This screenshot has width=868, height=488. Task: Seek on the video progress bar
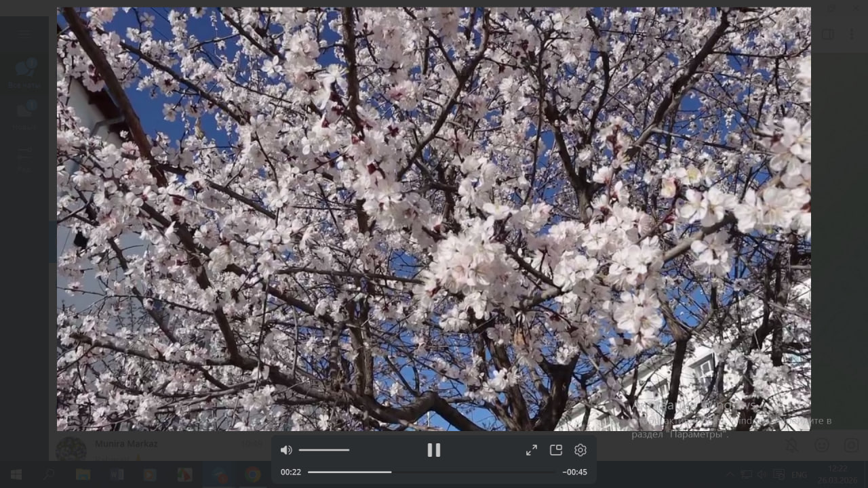(431, 472)
